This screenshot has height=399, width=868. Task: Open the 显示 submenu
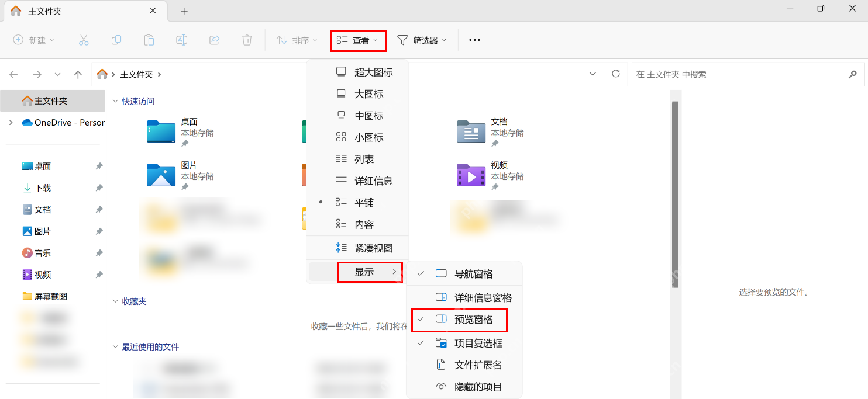[357, 272]
